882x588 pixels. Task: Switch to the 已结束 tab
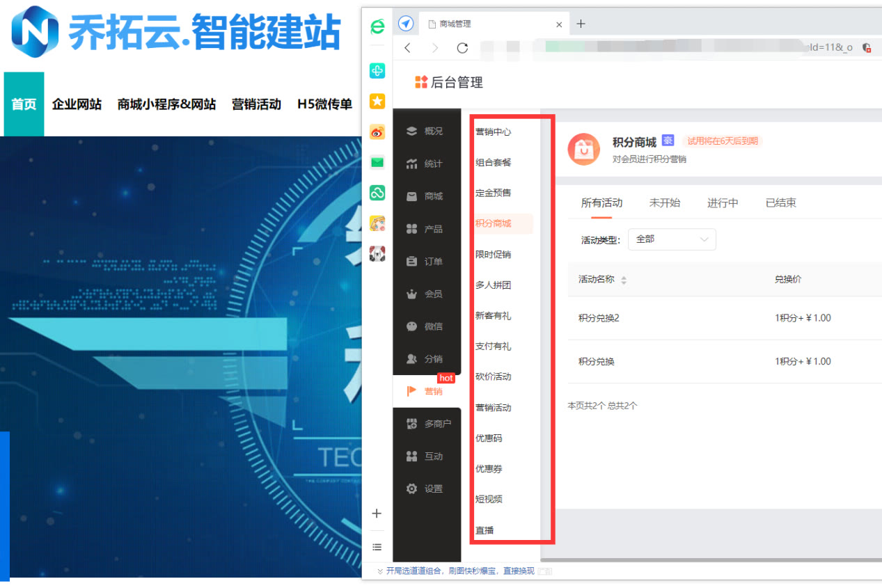tap(780, 202)
